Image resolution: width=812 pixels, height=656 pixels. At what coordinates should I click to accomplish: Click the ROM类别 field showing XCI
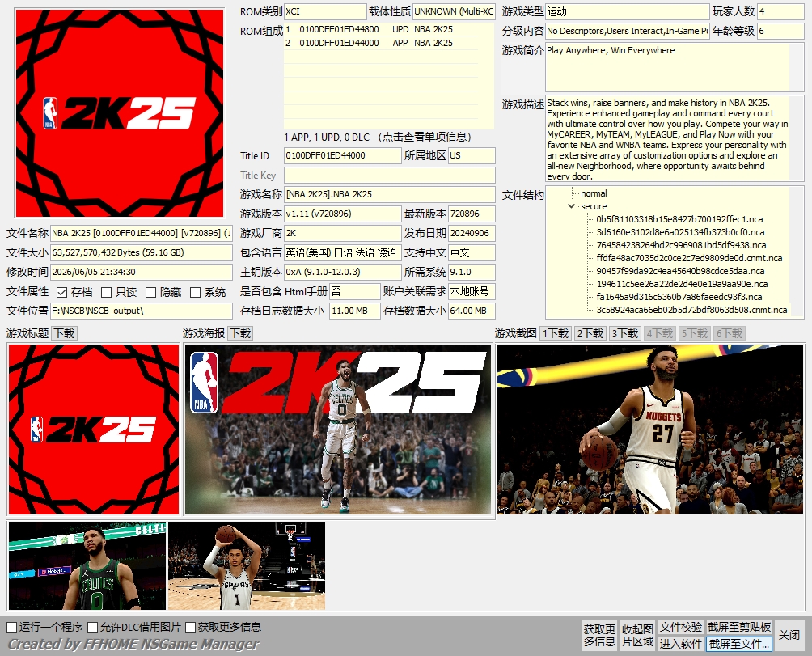point(325,11)
